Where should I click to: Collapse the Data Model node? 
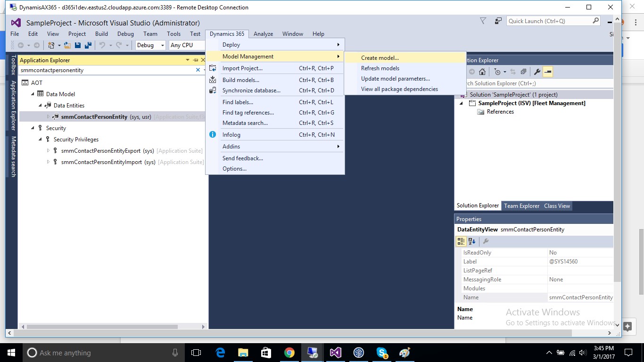coord(33,94)
